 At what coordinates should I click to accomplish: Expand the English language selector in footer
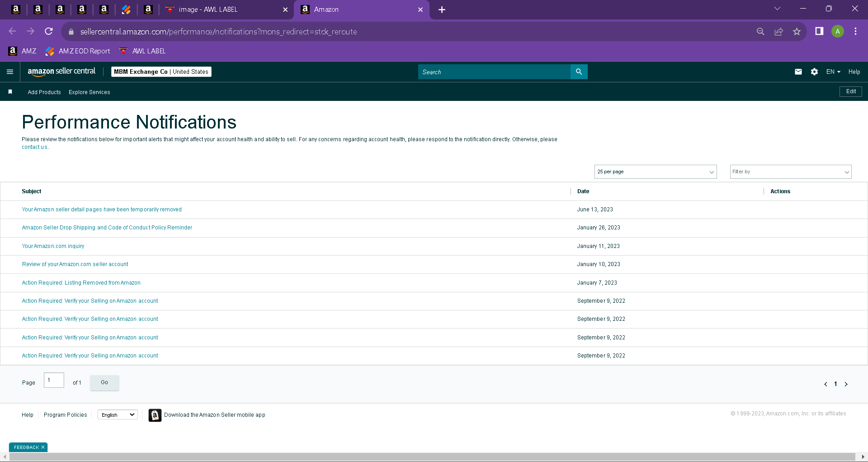[118, 415]
